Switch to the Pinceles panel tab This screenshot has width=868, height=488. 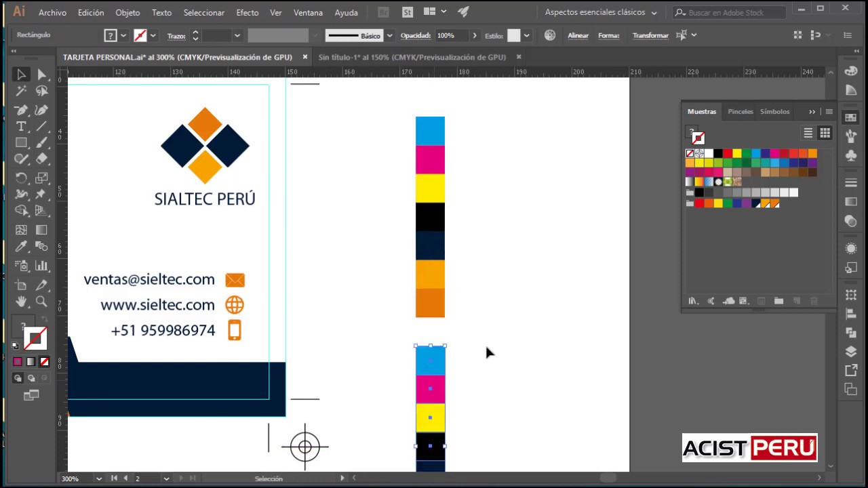740,112
